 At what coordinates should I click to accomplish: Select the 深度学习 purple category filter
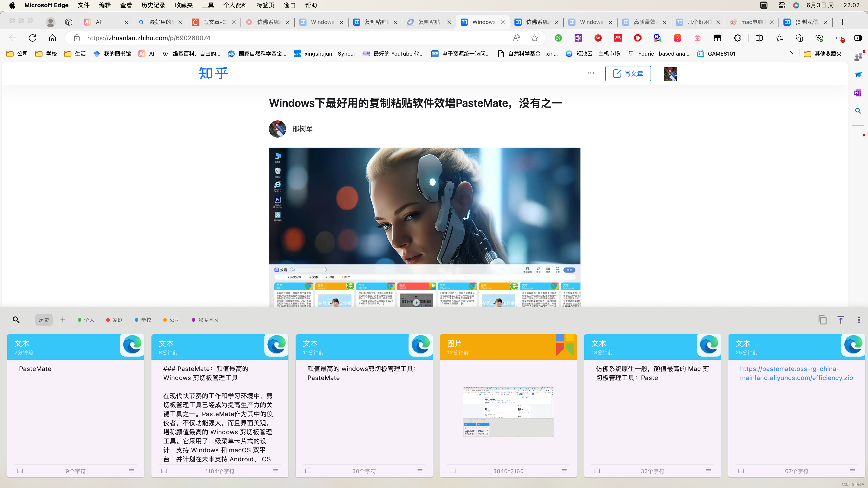pos(205,320)
